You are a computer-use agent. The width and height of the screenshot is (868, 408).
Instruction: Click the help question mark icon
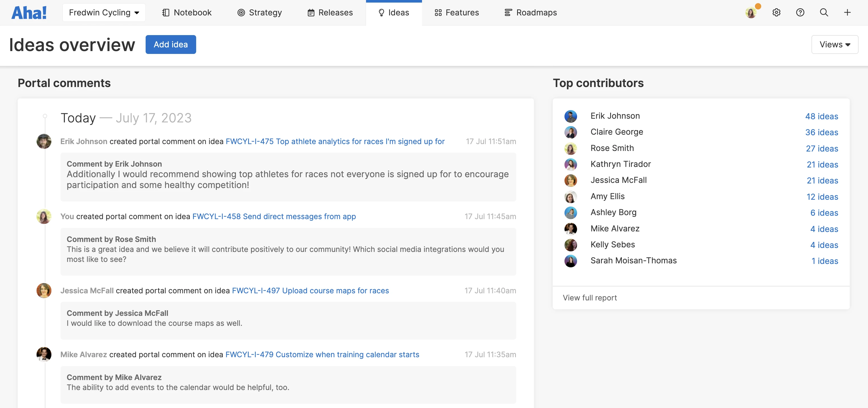pyautogui.click(x=800, y=13)
